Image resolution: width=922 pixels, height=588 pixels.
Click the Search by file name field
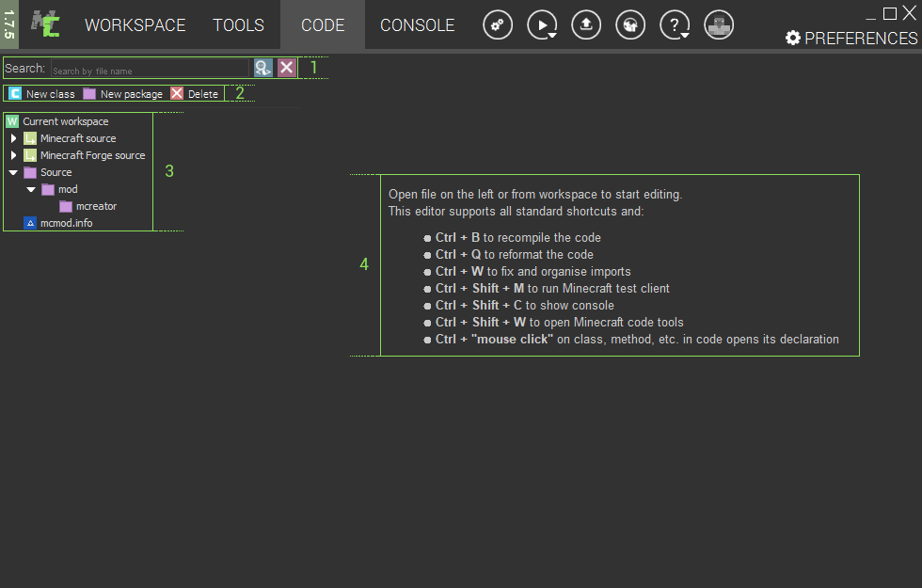(150, 68)
